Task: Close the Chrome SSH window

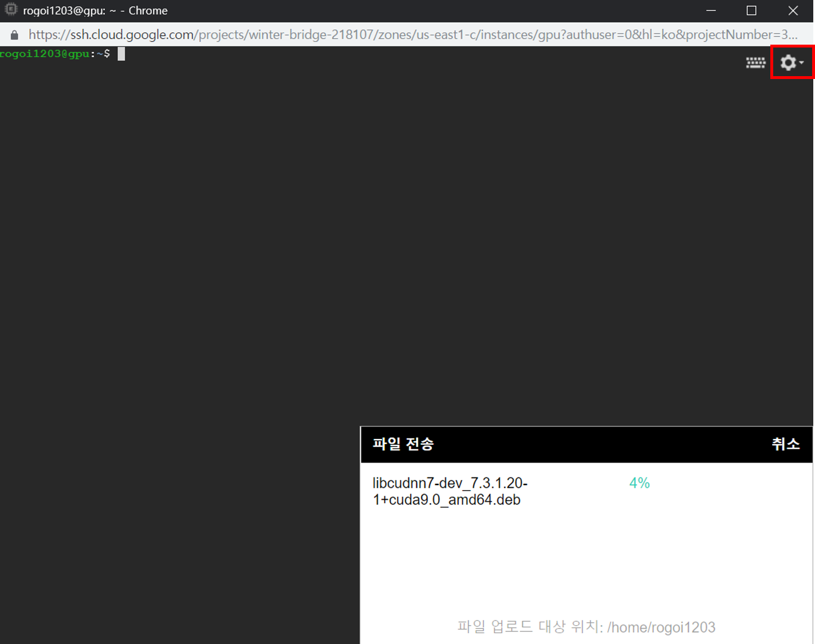Action: 793,10
